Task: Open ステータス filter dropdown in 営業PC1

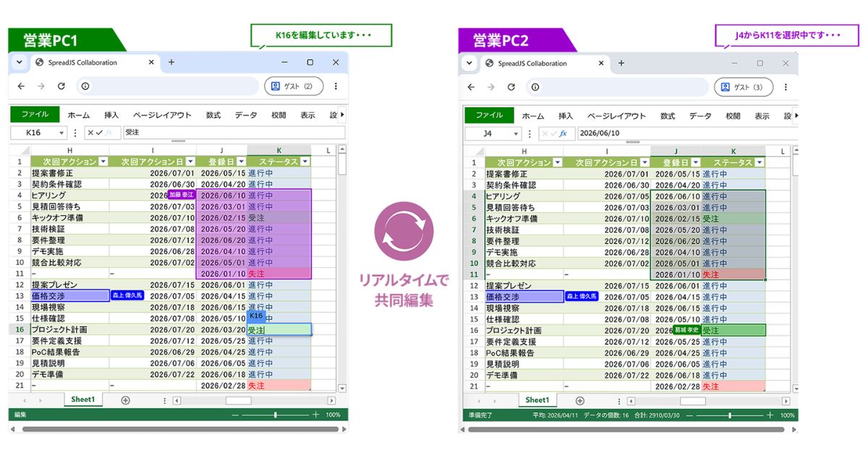Action: (305, 162)
